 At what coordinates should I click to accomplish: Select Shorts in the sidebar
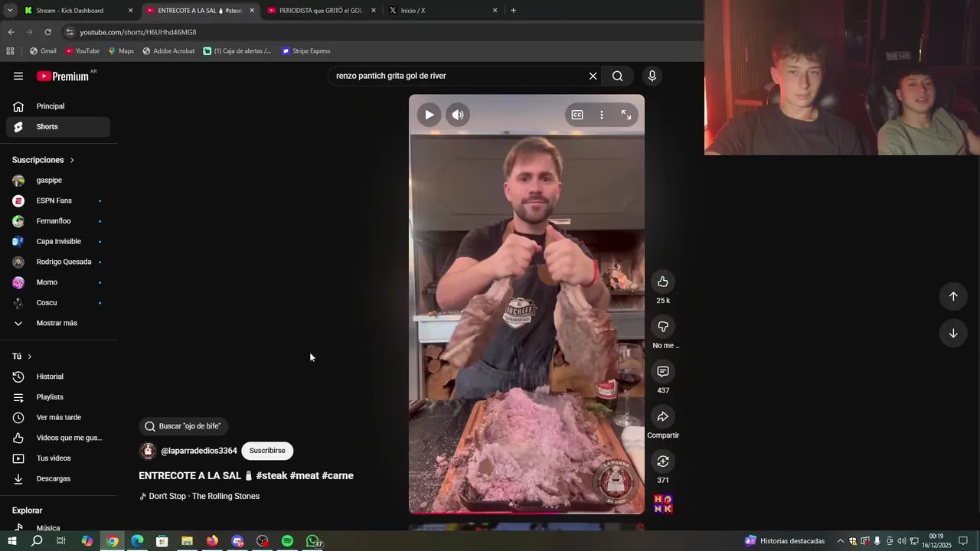point(58,127)
